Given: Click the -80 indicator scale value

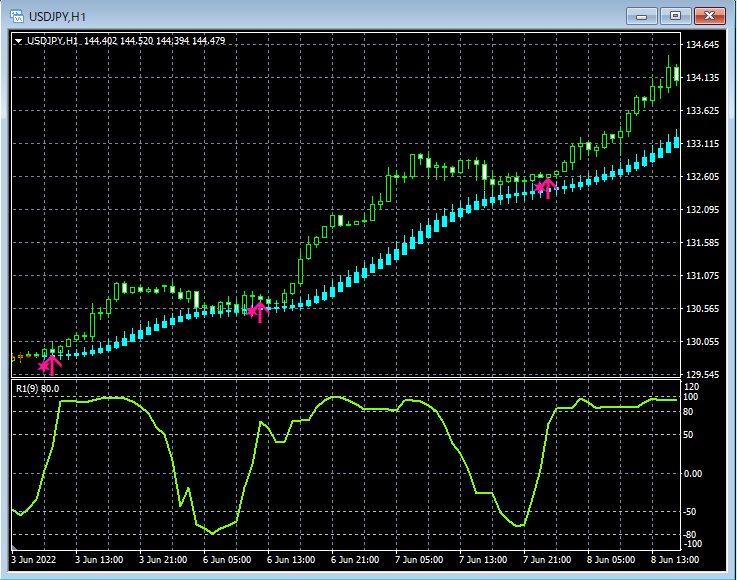Looking at the screenshot, I should (691, 535).
